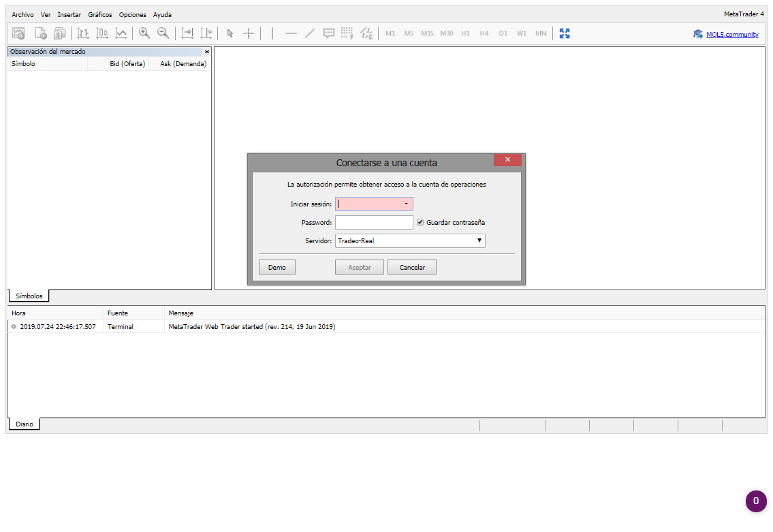
Task: Select the Diario tab
Action: coord(24,424)
